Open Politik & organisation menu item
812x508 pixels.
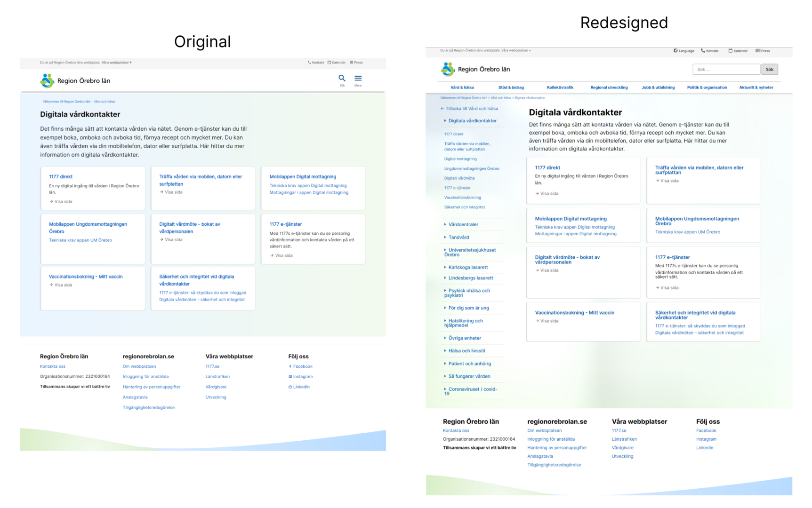(x=707, y=87)
